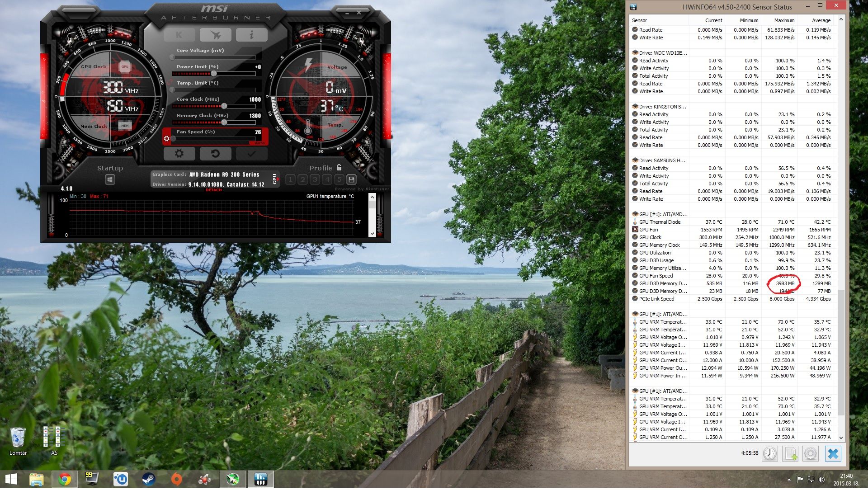Click the HWiNFO clock icon to reset timer
This screenshot has width=868, height=490.
click(x=769, y=453)
